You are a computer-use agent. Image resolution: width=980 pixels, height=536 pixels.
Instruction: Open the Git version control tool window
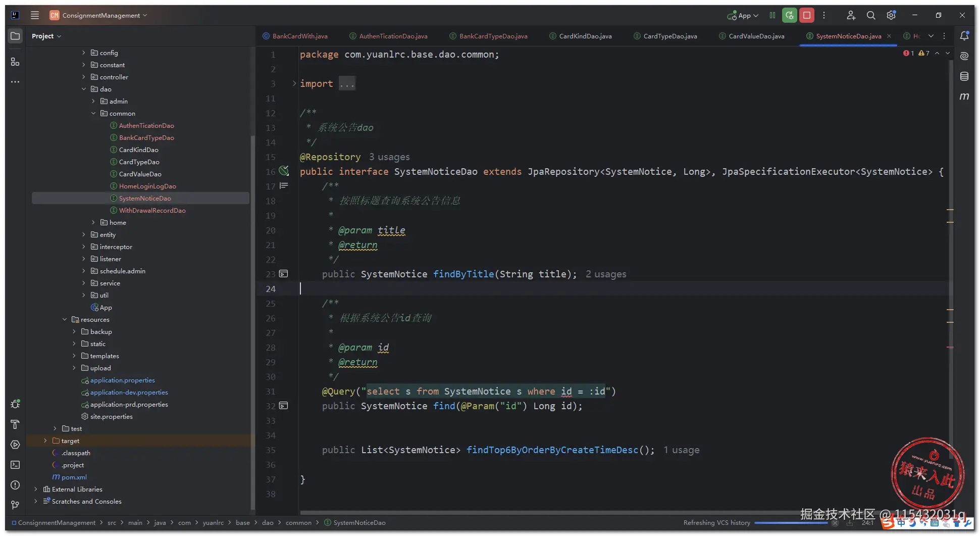[x=15, y=505]
